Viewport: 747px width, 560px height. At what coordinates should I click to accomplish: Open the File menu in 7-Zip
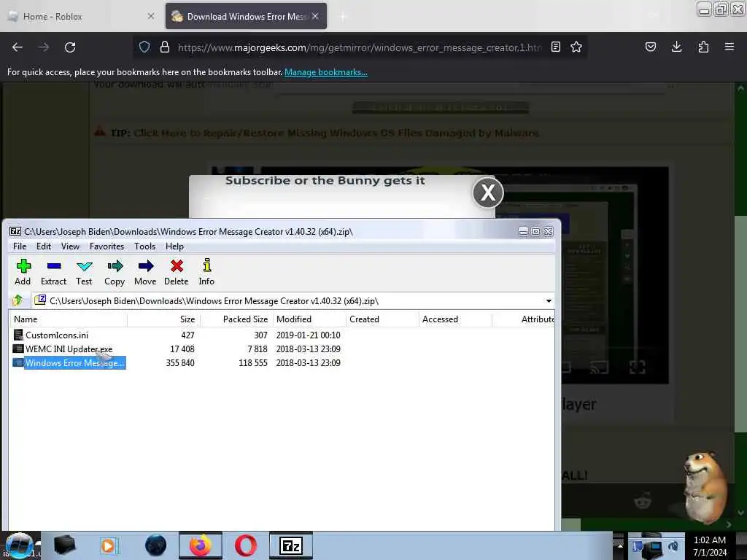(x=20, y=246)
